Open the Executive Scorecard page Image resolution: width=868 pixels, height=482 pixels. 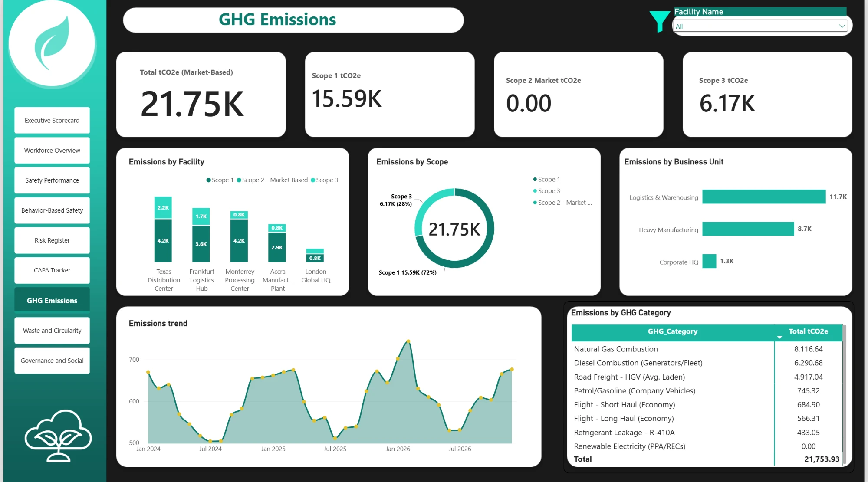[52, 120]
